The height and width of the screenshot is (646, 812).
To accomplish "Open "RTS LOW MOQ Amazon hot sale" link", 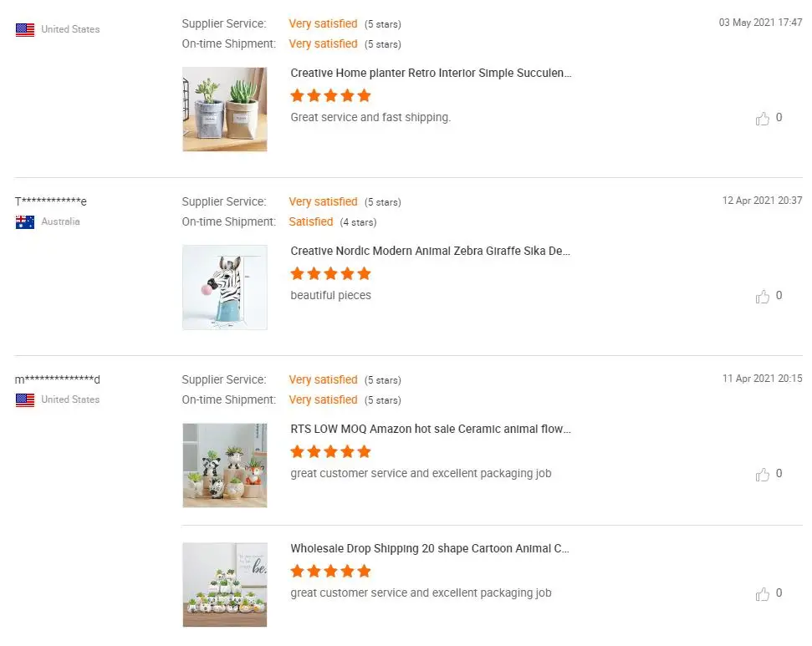I will click(431, 429).
